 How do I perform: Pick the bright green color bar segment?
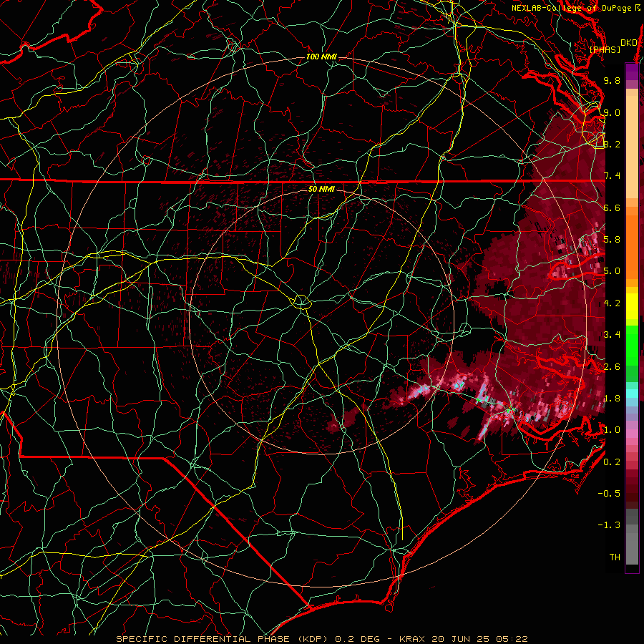[632, 345]
